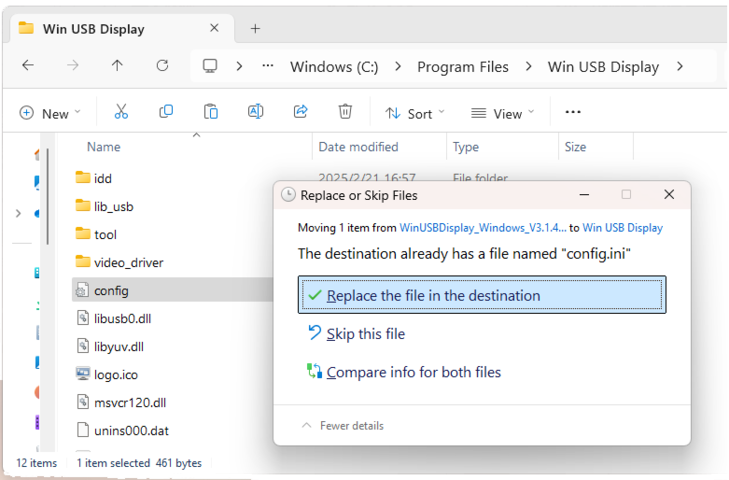This screenshot has width=729, height=480.
Task: Click the Share icon in toolbar
Action: [300, 113]
